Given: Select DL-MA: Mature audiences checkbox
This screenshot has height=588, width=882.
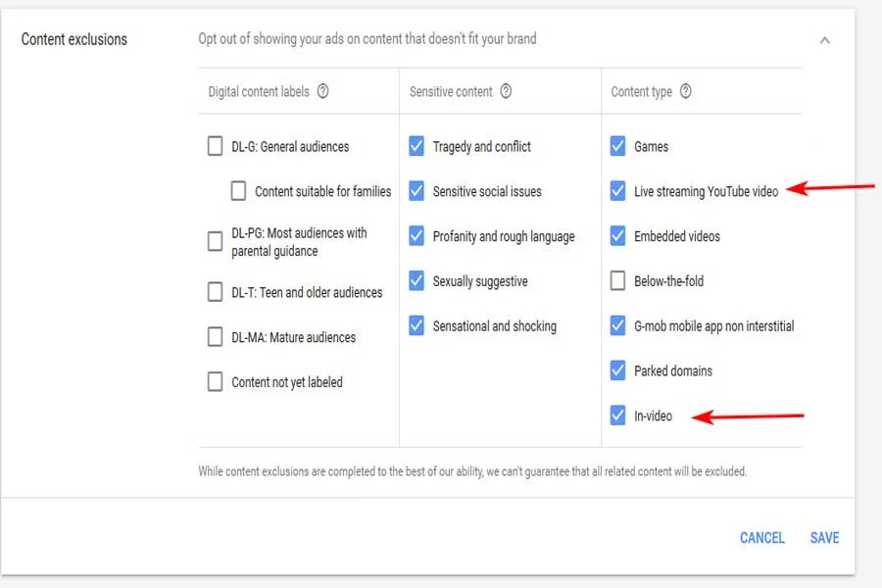Looking at the screenshot, I should [216, 337].
